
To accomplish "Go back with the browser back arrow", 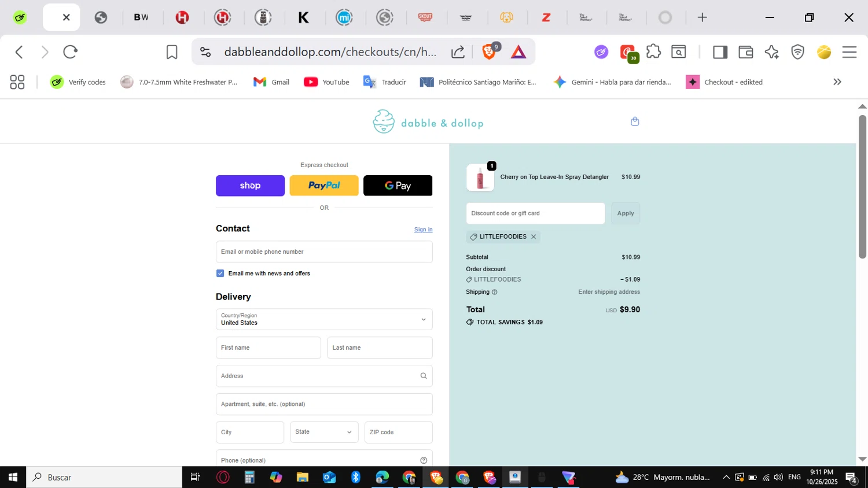I will [19, 52].
